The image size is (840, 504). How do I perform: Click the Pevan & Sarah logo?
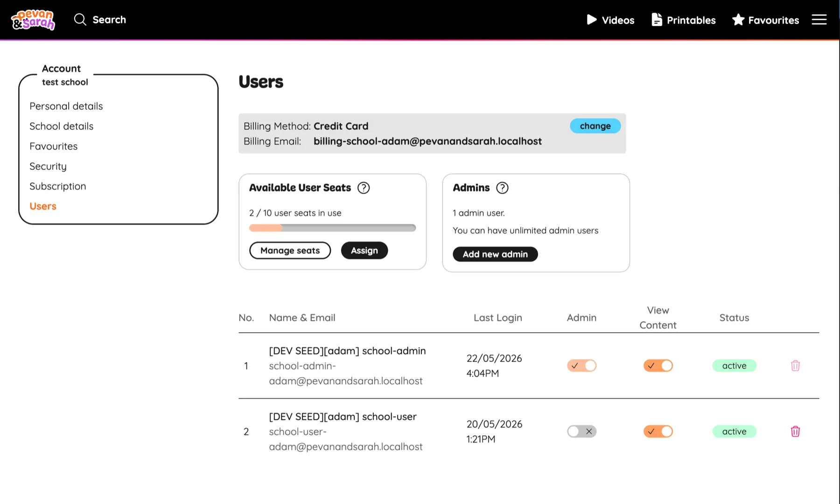coord(33,20)
